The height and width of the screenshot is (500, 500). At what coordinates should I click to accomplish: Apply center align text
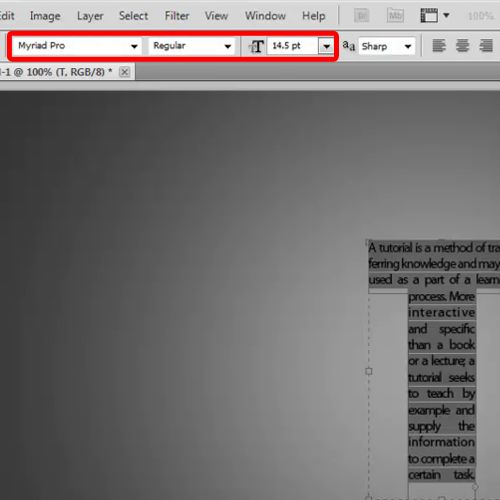click(x=462, y=46)
